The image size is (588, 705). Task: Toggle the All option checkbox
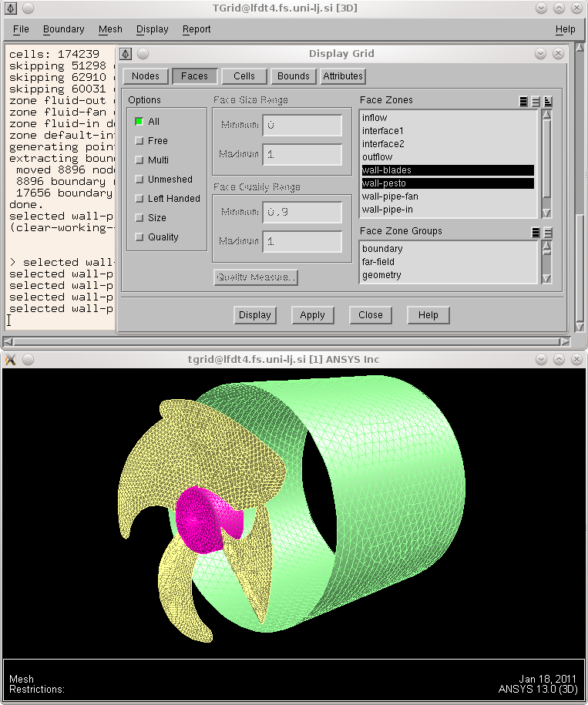click(x=139, y=122)
